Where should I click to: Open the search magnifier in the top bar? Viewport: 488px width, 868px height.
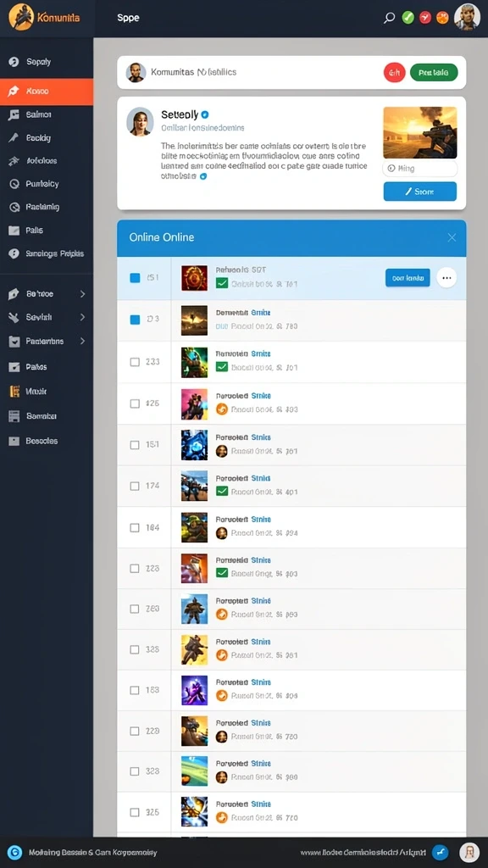point(390,18)
